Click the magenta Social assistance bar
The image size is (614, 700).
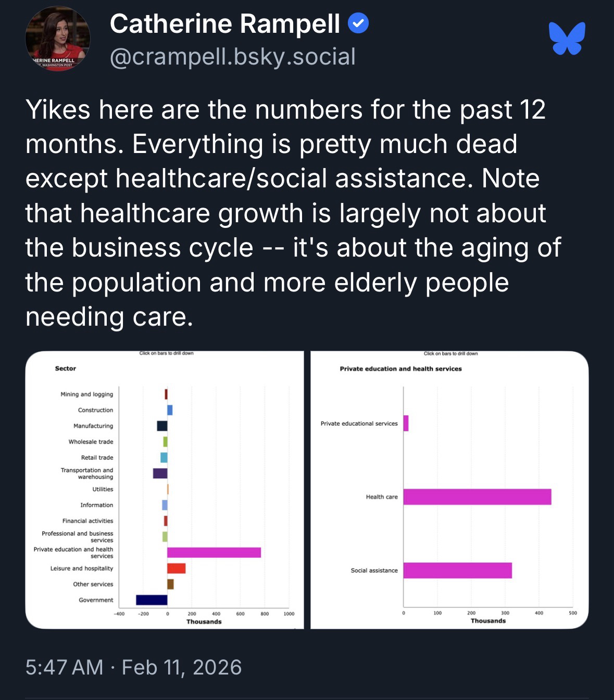click(x=457, y=570)
